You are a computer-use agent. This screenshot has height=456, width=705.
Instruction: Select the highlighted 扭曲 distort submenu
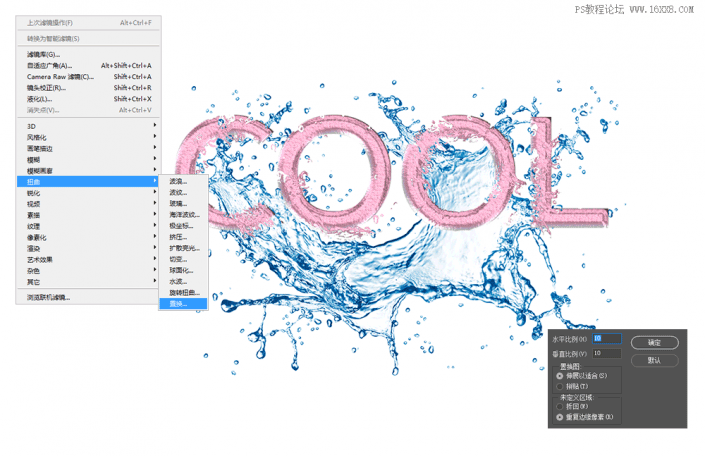pos(89,182)
